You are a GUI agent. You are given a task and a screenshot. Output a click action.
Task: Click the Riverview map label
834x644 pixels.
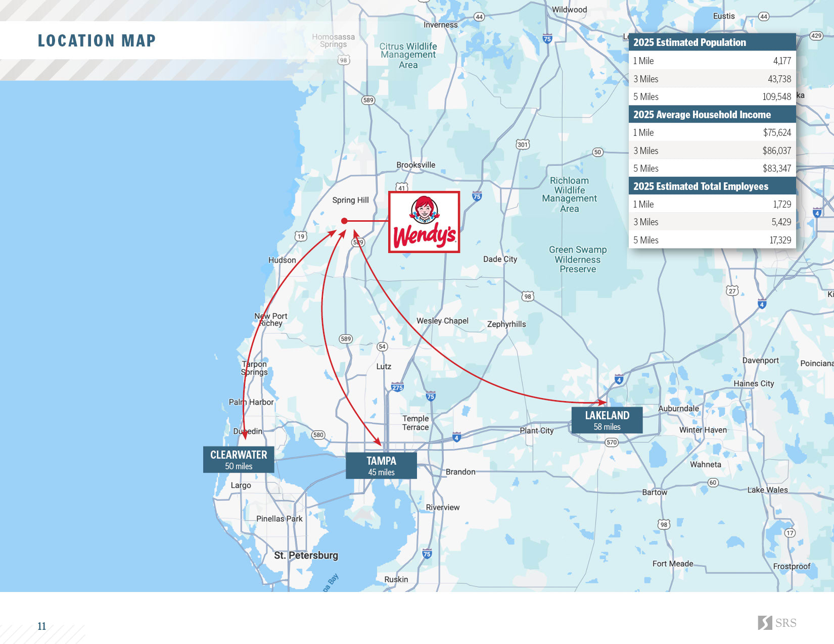point(442,507)
